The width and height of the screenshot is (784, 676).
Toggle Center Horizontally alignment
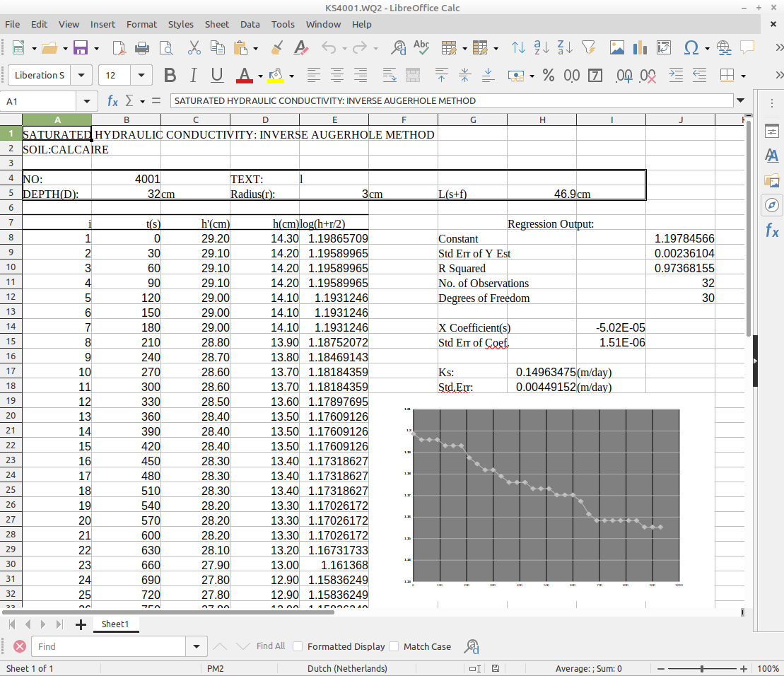pyautogui.click(x=337, y=76)
